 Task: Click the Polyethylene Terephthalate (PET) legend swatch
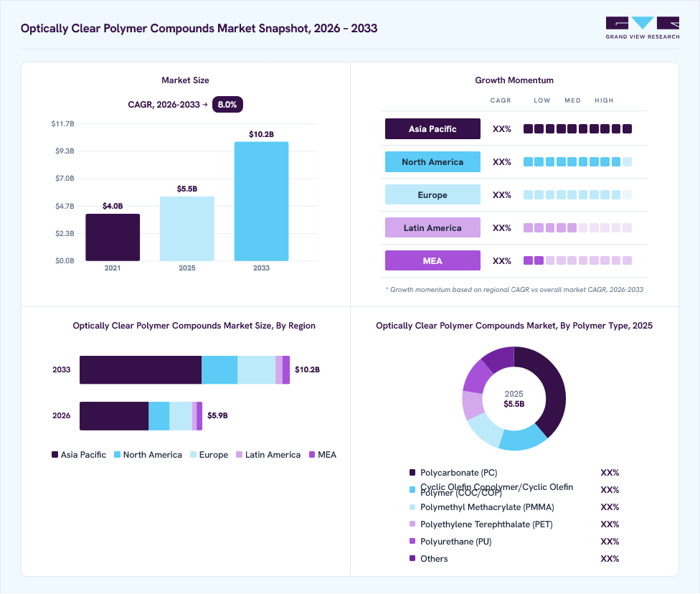412,524
